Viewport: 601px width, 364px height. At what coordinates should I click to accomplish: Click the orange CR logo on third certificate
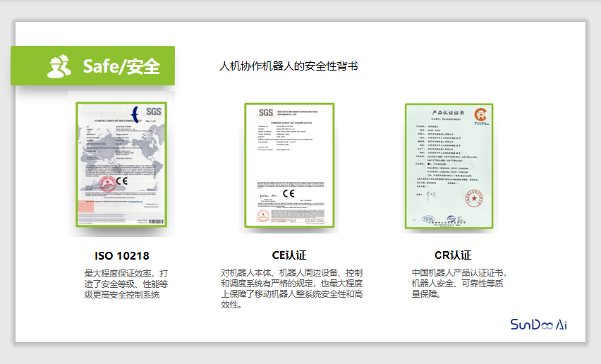click(x=480, y=116)
